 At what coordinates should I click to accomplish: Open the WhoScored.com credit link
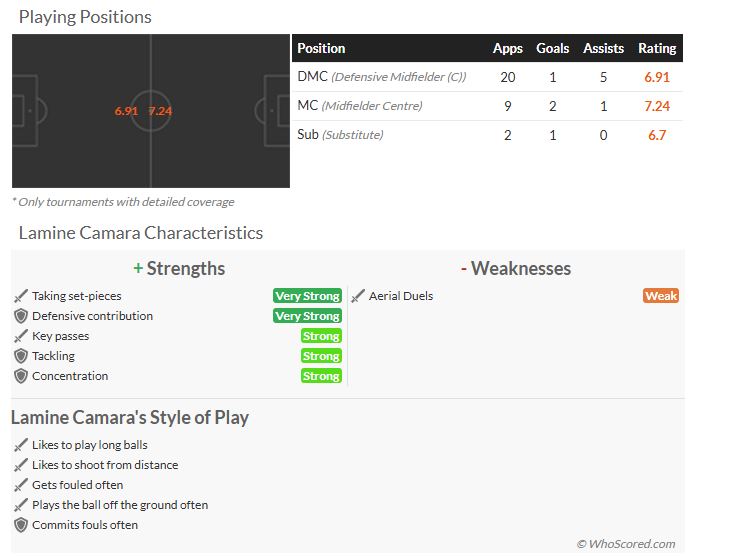coord(626,544)
